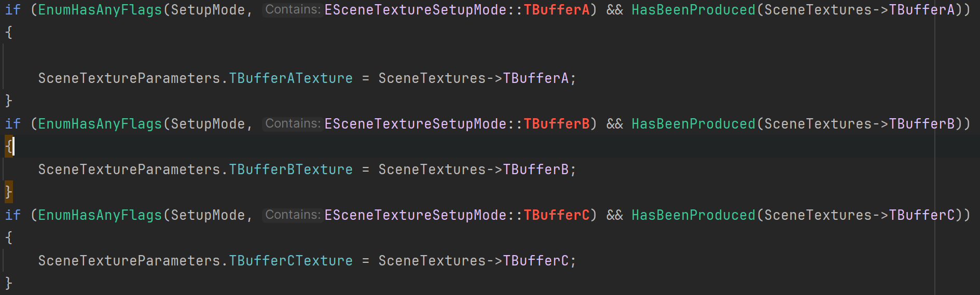Click ESceneTextureSetupMode on the TBufferC line
Viewport: 980px width, 295px height.
415,215
